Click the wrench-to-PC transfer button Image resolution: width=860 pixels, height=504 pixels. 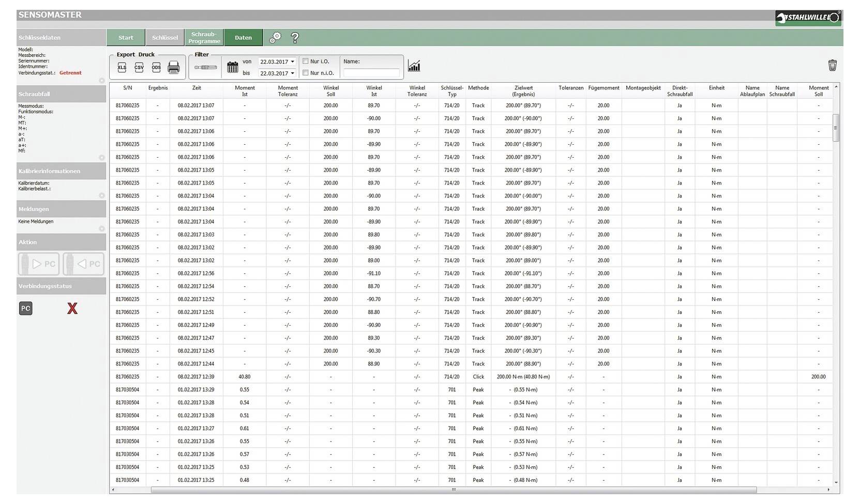(39, 264)
